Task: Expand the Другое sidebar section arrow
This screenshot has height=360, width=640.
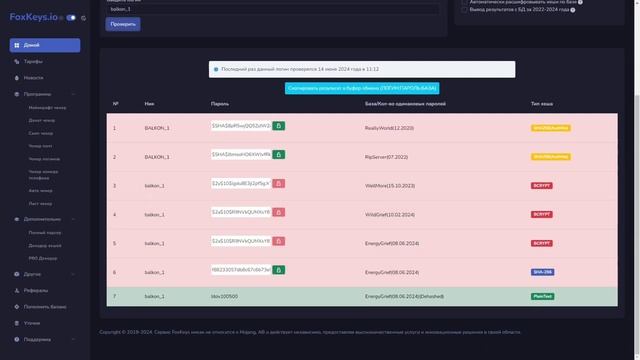Action: click(73, 274)
